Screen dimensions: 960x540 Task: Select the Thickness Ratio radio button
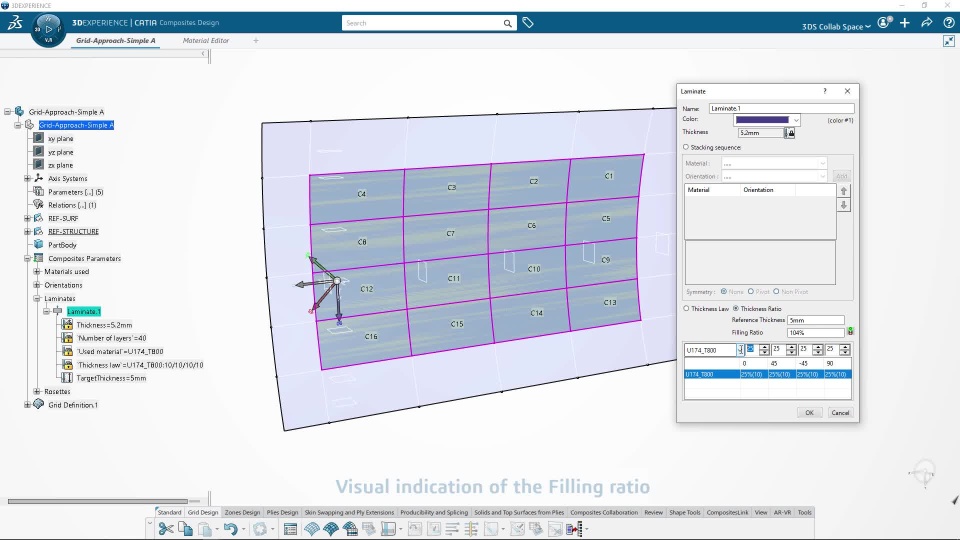pyautogui.click(x=736, y=309)
